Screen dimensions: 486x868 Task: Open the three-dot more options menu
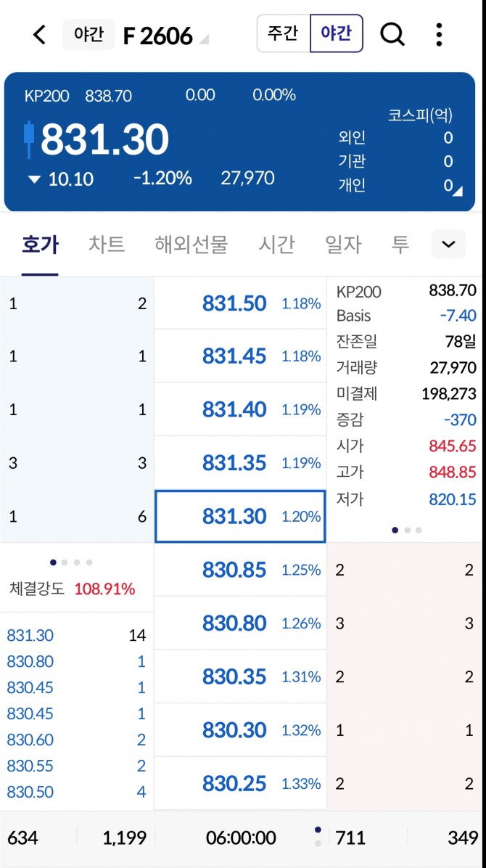[x=439, y=34]
